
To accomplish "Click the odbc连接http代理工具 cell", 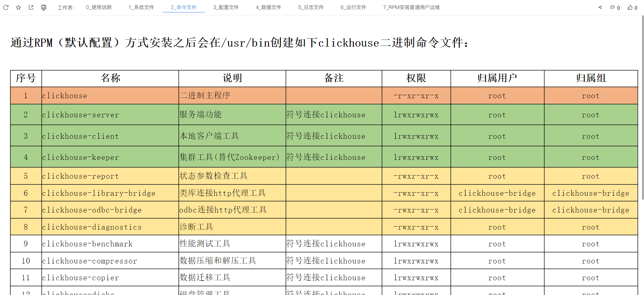I will tap(232, 210).
